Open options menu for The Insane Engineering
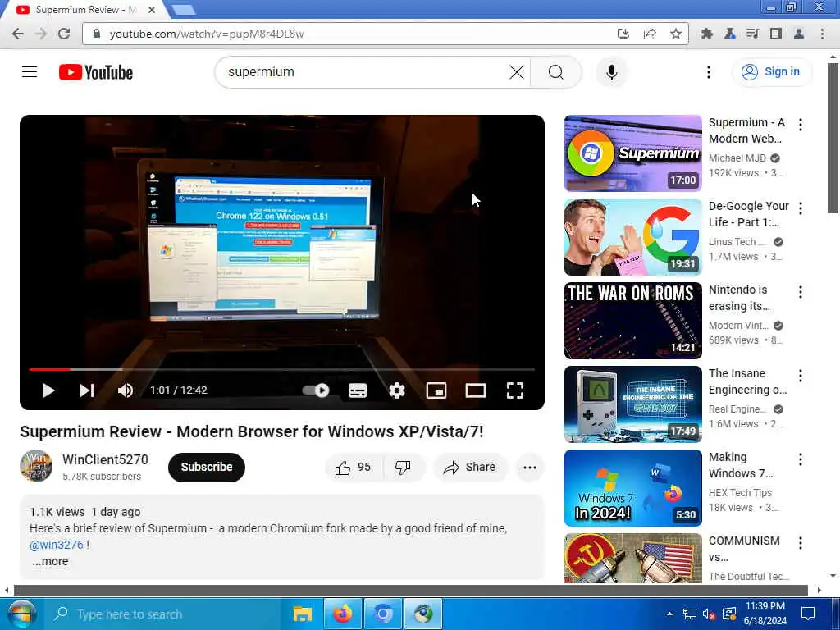This screenshot has height=630, width=840. (x=801, y=376)
